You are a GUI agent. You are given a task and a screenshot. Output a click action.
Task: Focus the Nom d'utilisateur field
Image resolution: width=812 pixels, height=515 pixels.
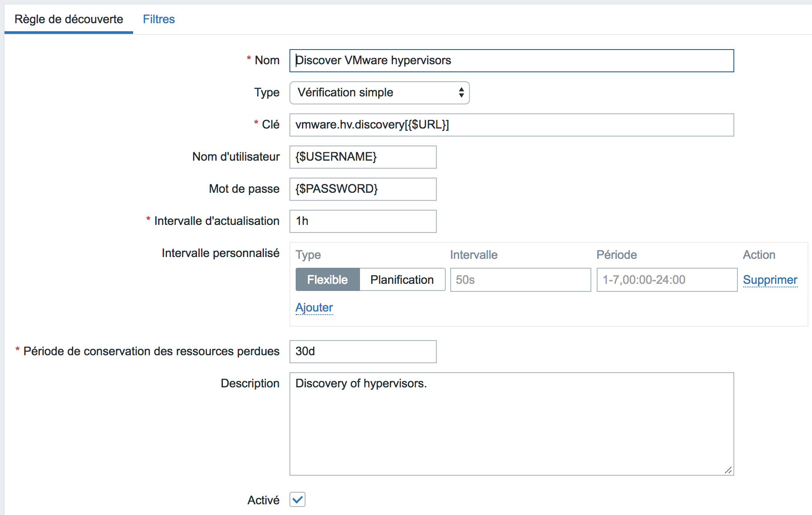(x=363, y=157)
